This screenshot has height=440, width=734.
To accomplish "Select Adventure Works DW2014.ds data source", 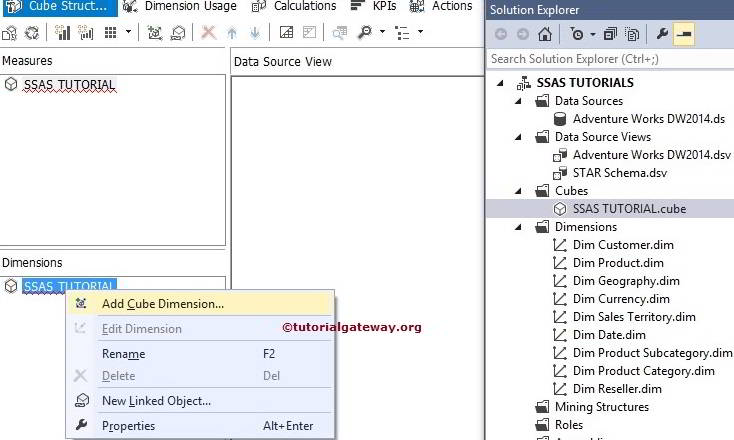I will [648, 119].
